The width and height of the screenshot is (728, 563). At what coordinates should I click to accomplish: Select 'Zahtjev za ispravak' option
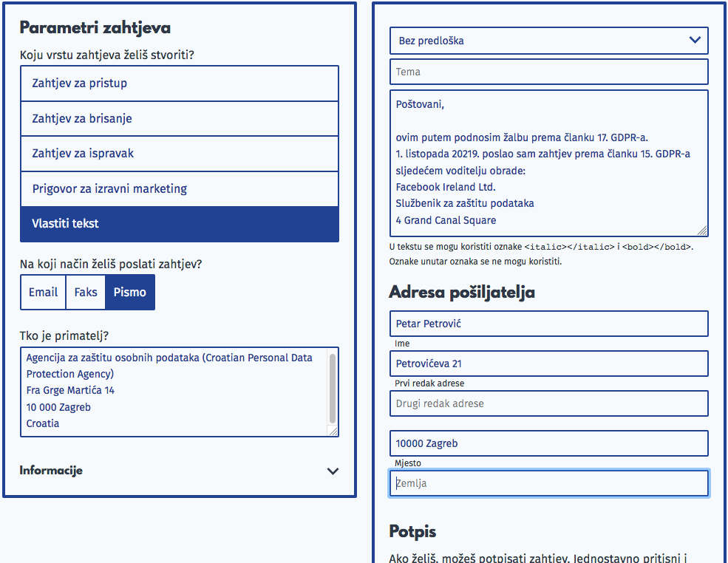(179, 153)
